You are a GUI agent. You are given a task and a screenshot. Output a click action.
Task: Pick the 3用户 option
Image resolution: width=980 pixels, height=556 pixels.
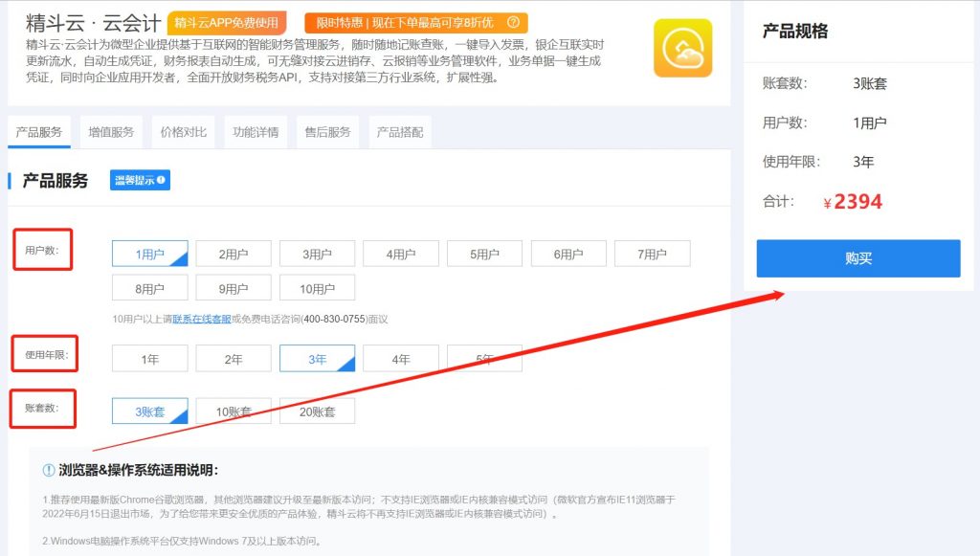318,254
